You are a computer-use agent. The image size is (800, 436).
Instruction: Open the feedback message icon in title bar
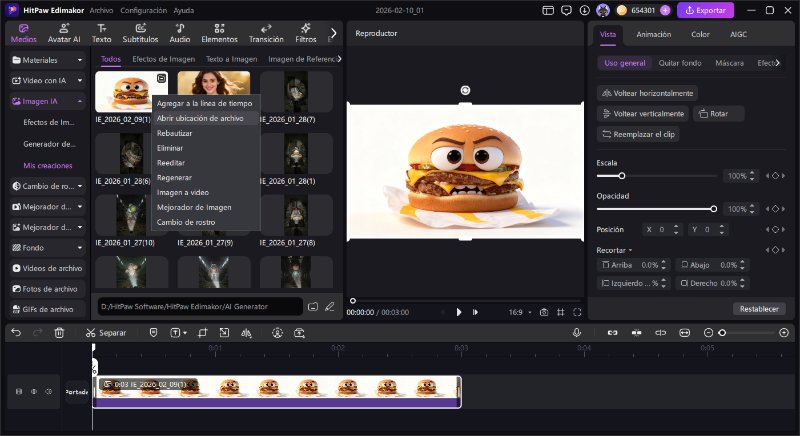click(x=566, y=10)
